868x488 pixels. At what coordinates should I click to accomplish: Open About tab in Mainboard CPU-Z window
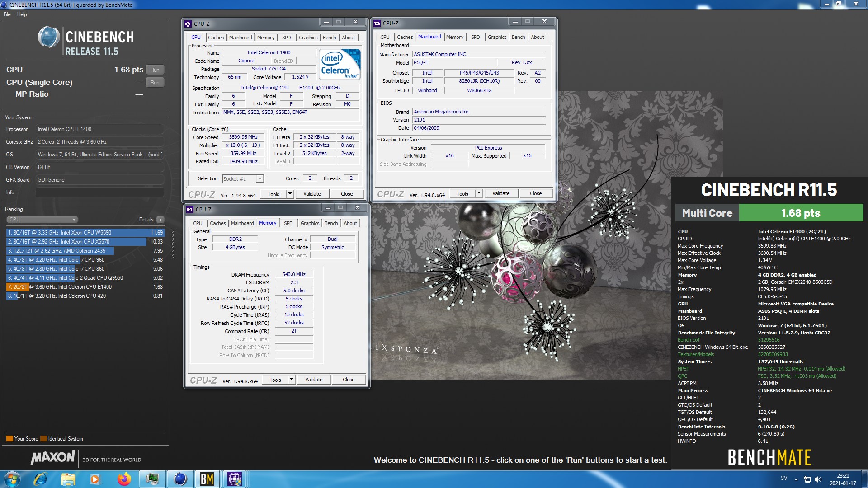click(538, 37)
